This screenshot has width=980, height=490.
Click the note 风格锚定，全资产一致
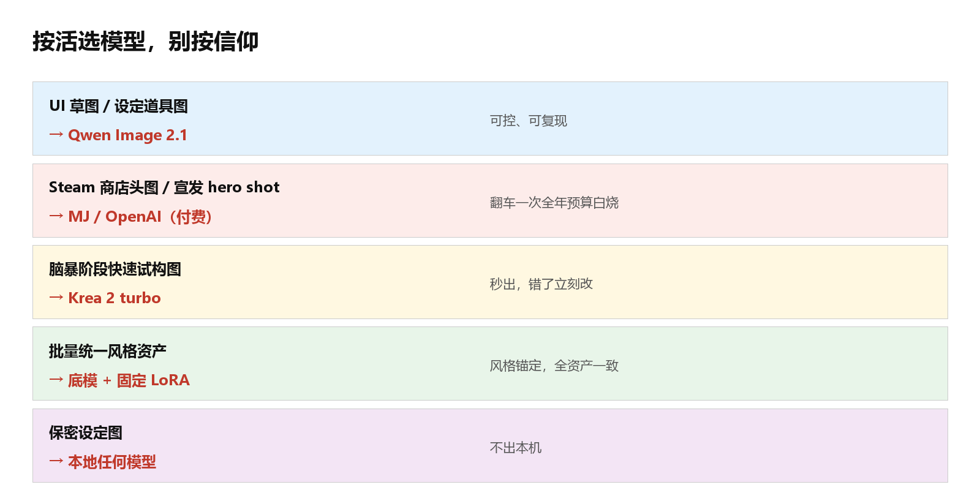tap(554, 366)
